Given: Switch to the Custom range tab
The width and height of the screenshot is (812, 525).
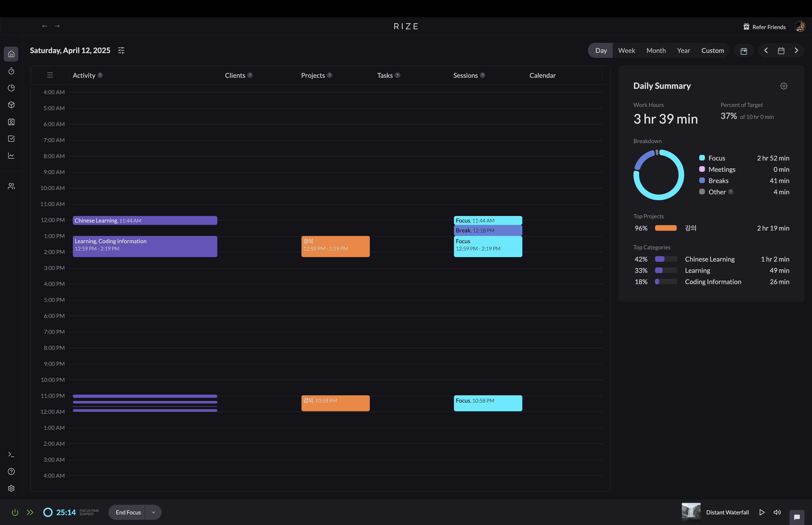Looking at the screenshot, I should 712,51.
